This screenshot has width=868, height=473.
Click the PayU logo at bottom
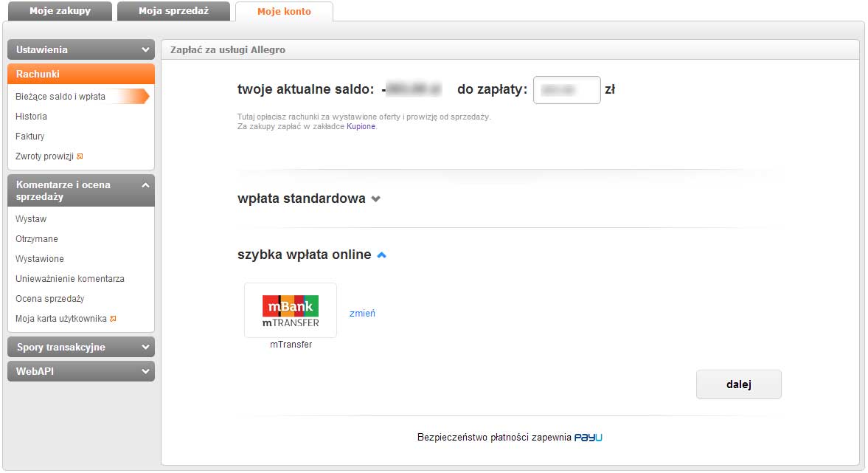click(588, 438)
